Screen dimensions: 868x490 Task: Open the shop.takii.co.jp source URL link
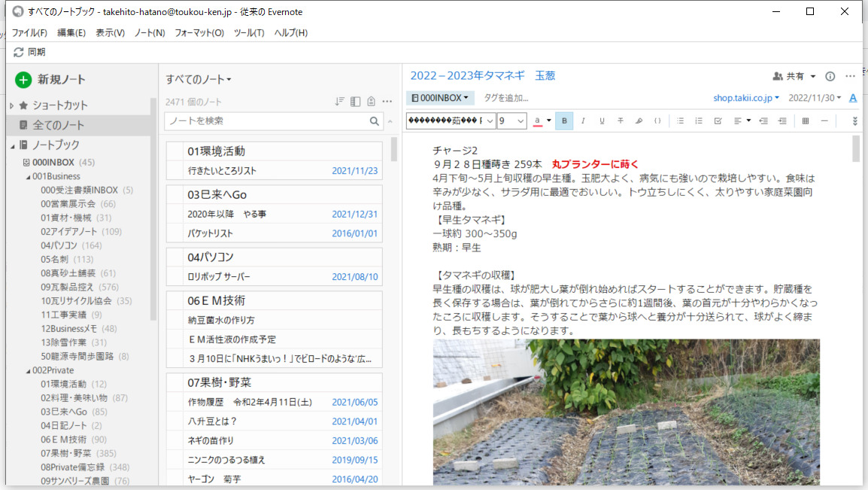pyautogui.click(x=746, y=98)
